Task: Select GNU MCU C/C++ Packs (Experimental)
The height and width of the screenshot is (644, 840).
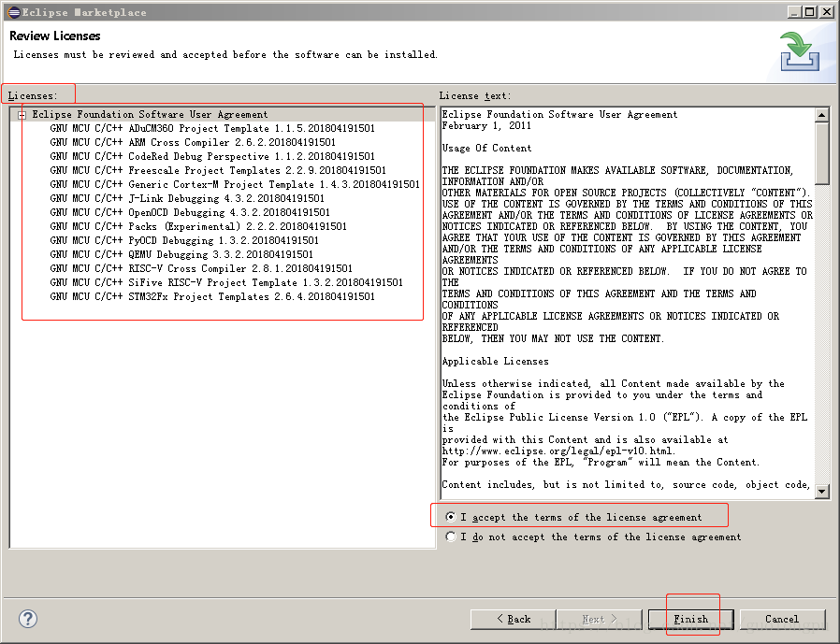Action: pyautogui.click(x=198, y=226)
